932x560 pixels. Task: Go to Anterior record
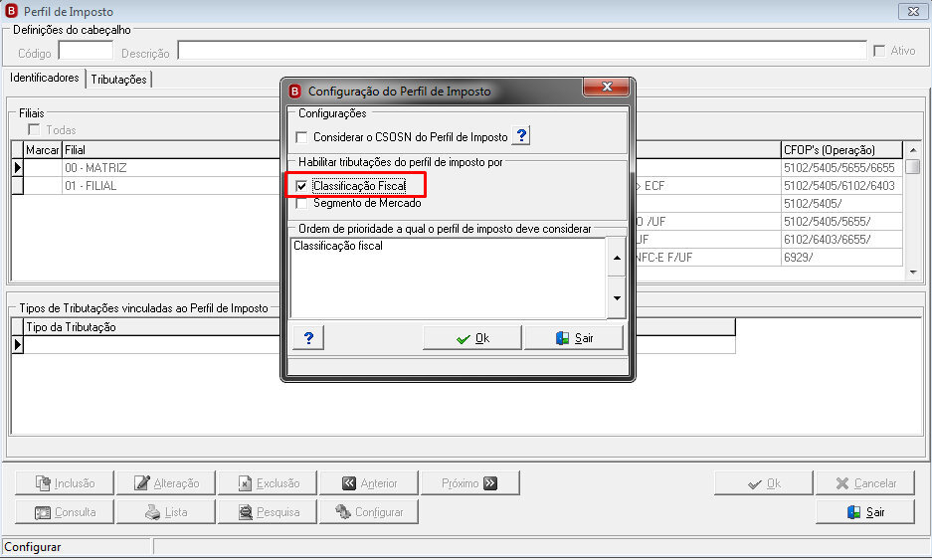point(369,482)
